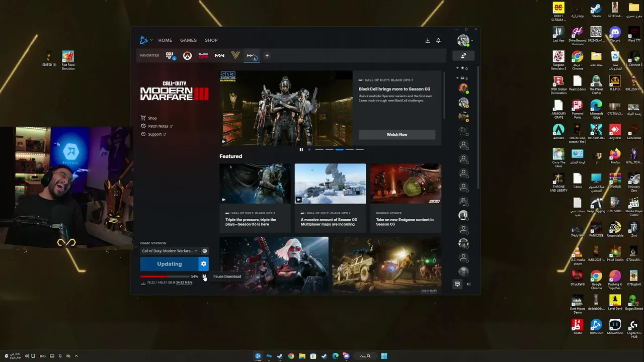This screenshot has width=644, height=362.
Task: Open Logitech G HUB shortcut
Action: 634,329
